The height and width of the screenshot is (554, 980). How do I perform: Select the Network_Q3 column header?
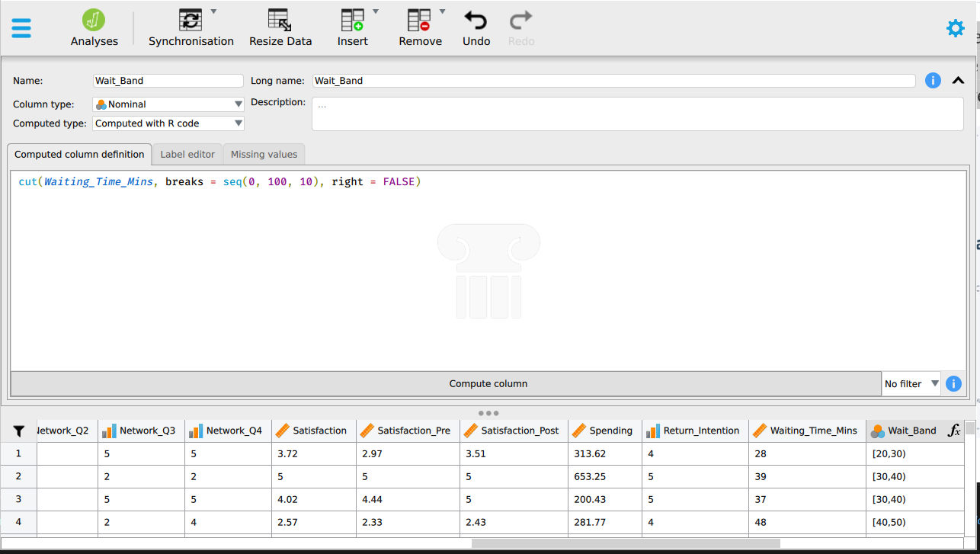[142, 431]
